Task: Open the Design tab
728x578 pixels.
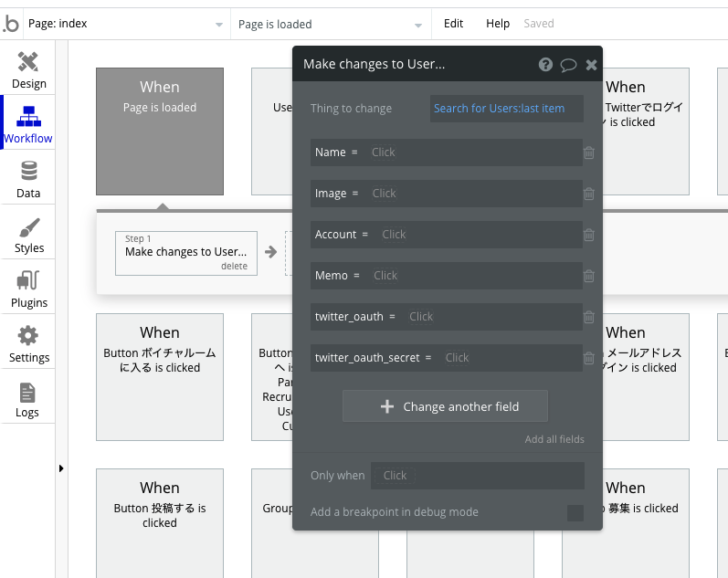Action: 29,70
